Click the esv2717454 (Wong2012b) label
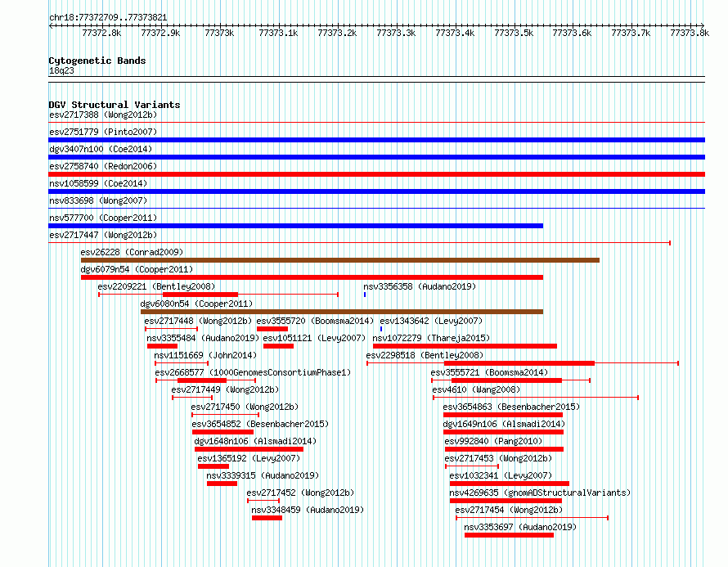 pyautogui.click(x=509, y=510)
